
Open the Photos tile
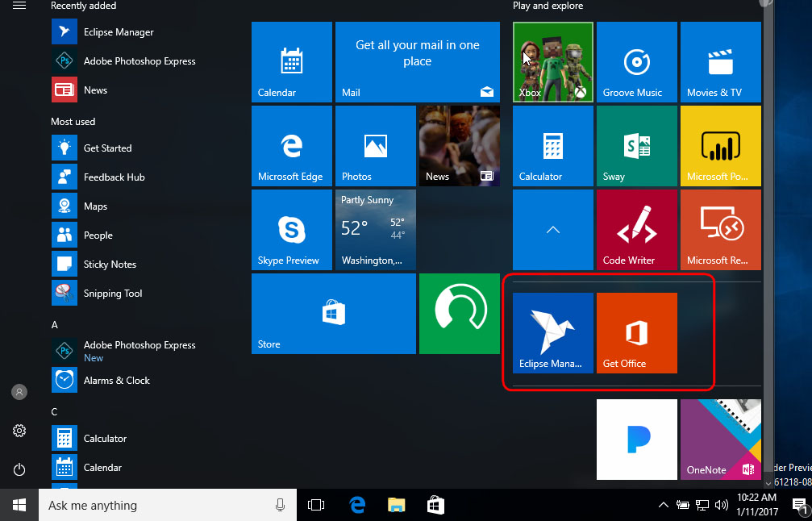pyautogui.click(x=376, y=145)
